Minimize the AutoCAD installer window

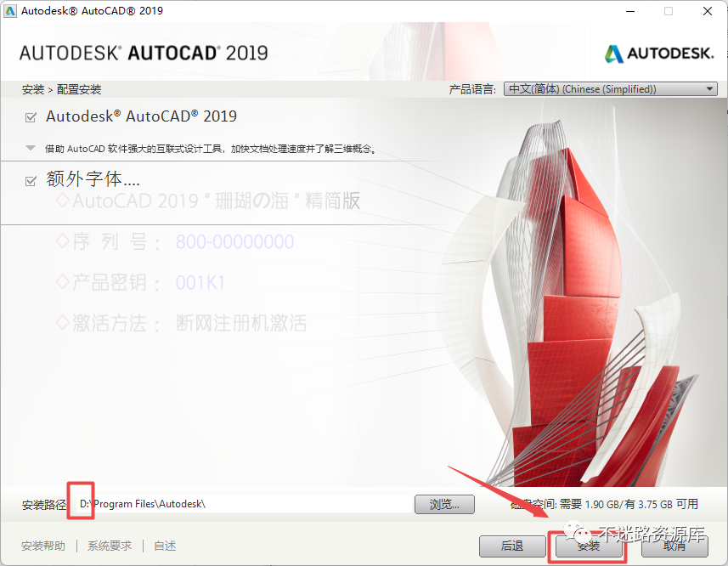point(630,11)
